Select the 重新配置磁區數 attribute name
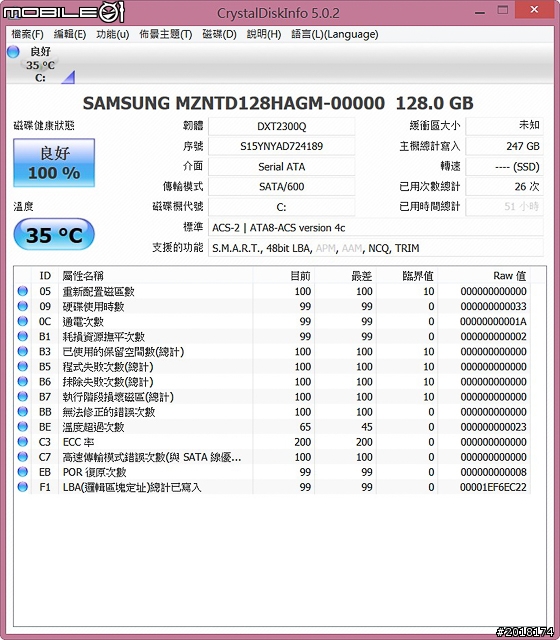The image size is (560, 640). click(98, 291)
